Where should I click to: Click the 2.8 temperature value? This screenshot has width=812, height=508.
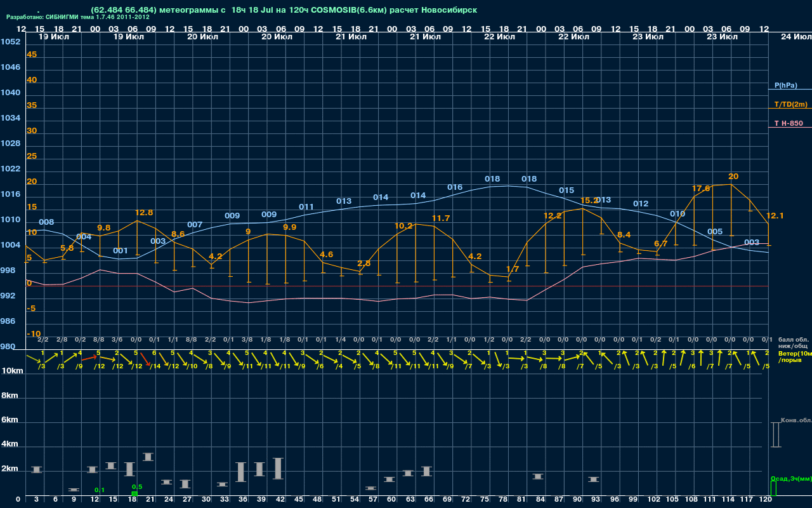[x=363, y=263]
